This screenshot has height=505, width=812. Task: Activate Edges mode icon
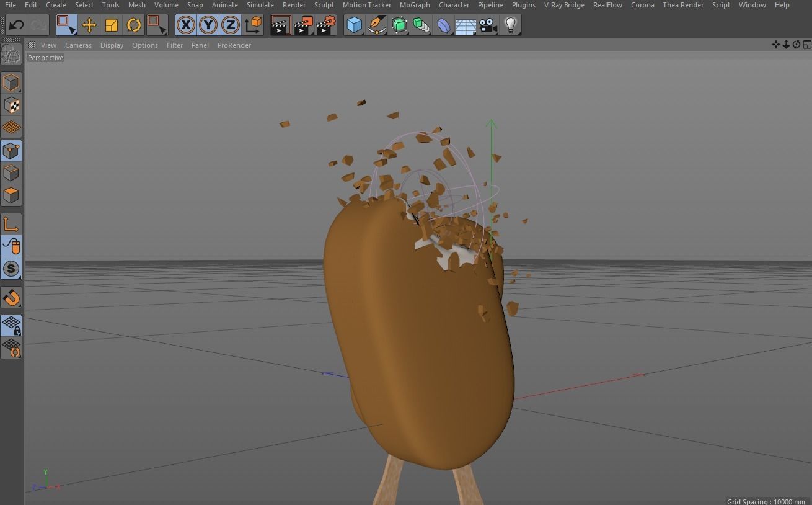click(x=11, y=173)
